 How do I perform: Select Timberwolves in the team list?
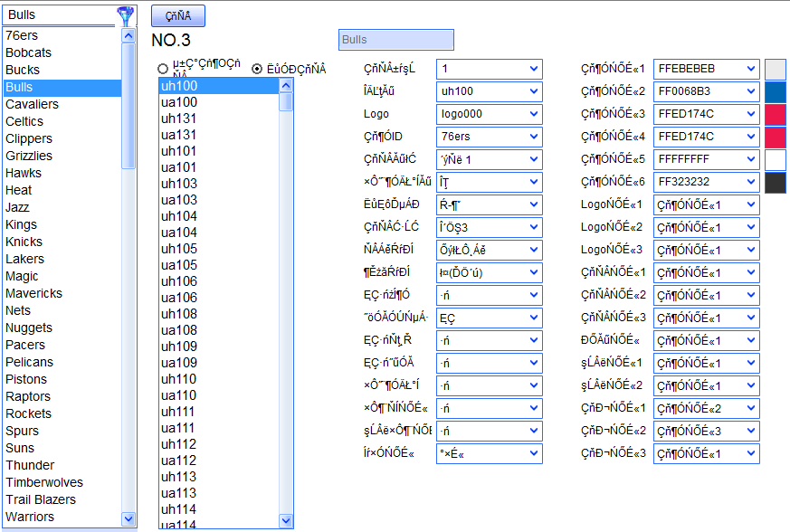(62, 482)
